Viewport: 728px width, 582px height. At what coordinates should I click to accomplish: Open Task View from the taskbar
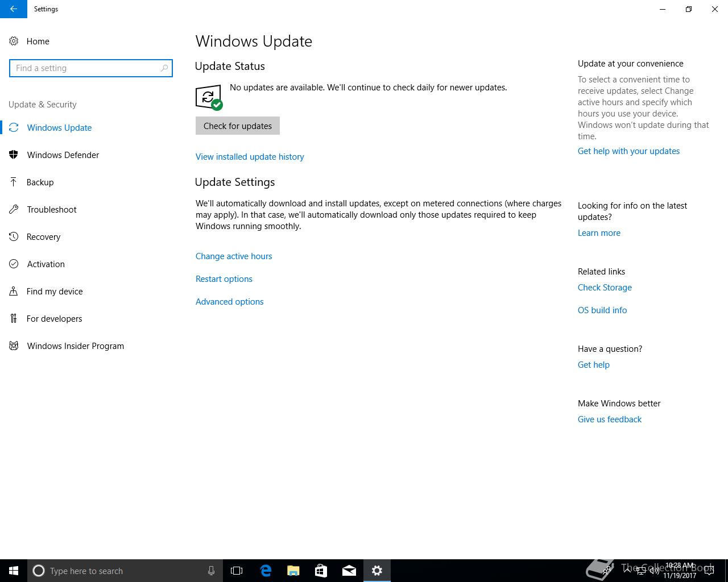coord(237,571)
